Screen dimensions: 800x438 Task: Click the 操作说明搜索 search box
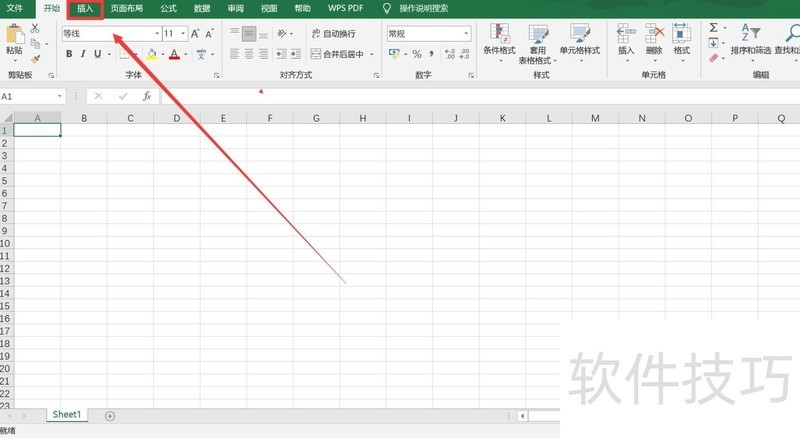pyautogui.click(x=423, y=8)
